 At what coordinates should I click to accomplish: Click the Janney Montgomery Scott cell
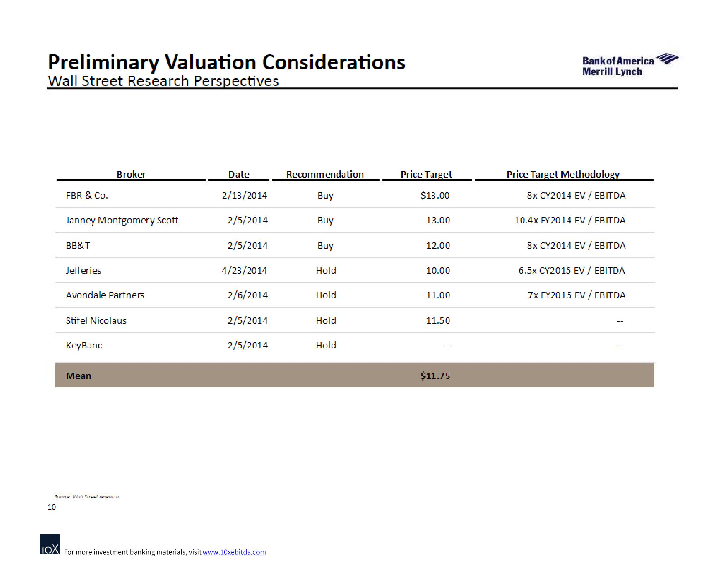pos(122,220)
